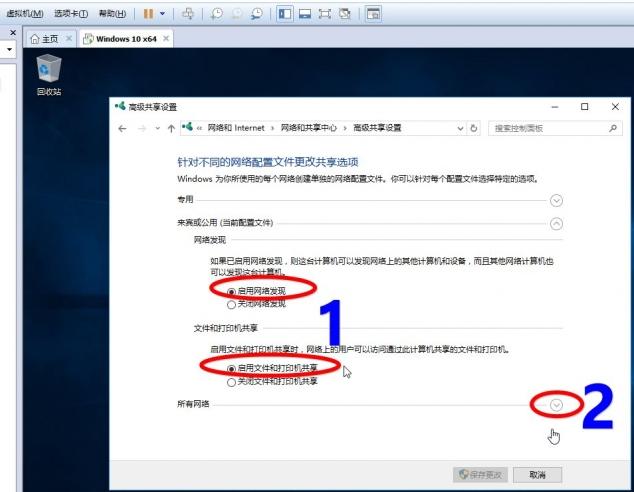
Task: Take a snapshot of the VM
Action: coord(217,14)
